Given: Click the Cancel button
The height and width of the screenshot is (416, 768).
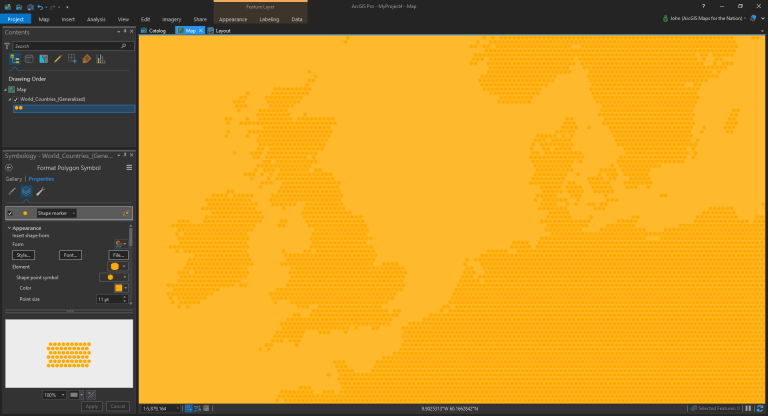Looking at the screenshot, I should (x=118, y=406).
